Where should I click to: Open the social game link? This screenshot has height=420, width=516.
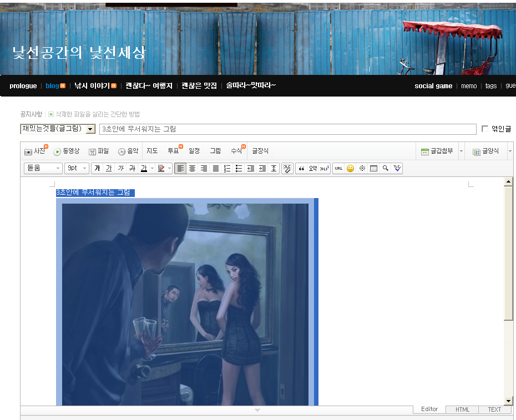pos(433,86)
